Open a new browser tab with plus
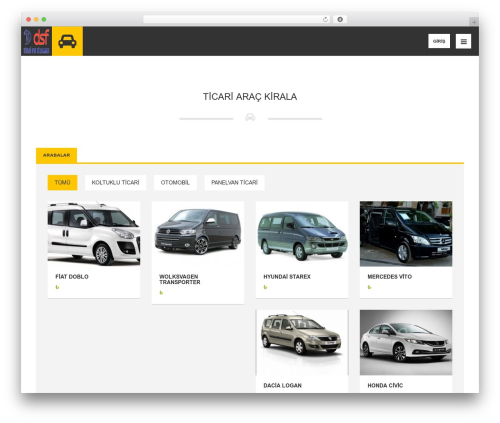500x423 pixels. click(x=474, y=22)
